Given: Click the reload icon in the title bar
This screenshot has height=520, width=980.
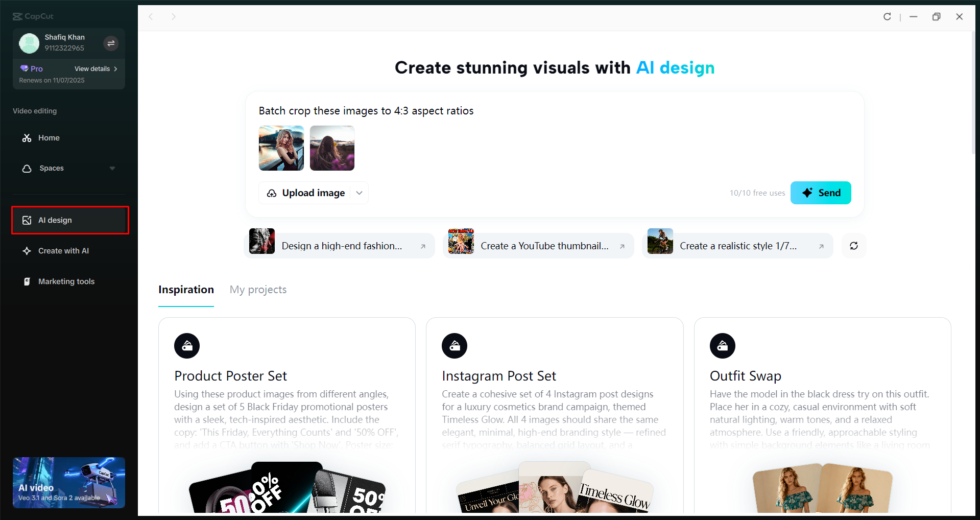Looking at the screenshot, I should tap(887, 16).
